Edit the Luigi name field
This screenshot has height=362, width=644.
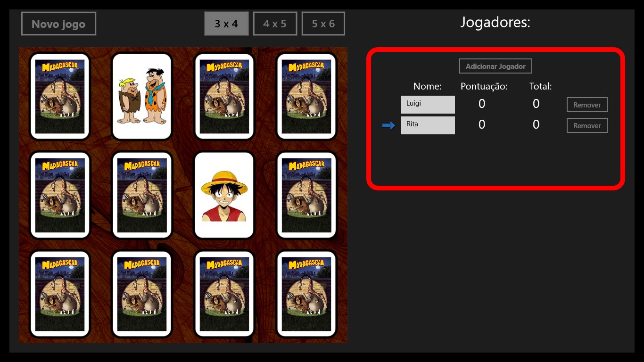[428, 105]
